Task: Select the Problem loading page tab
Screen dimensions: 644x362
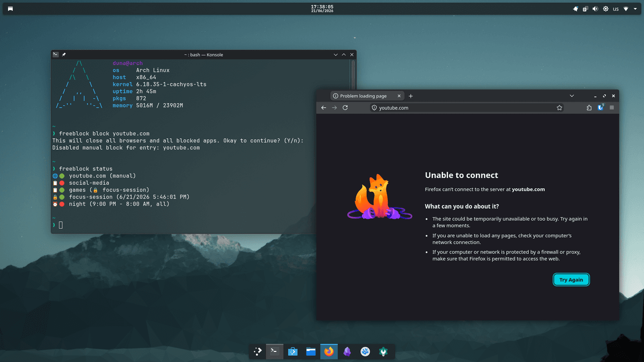Action: pos(368,96)
